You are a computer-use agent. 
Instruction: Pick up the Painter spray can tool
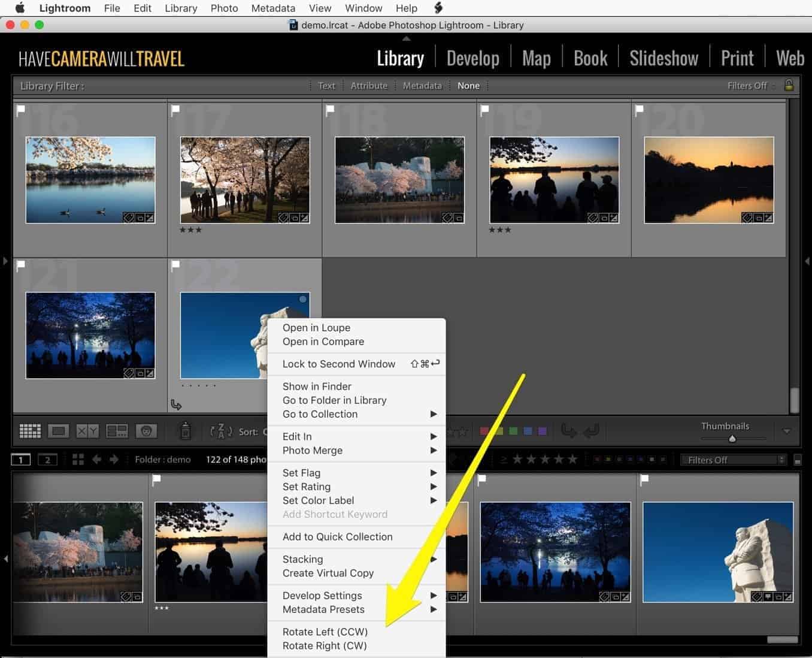pyautogui.click(x=185, y=430)
